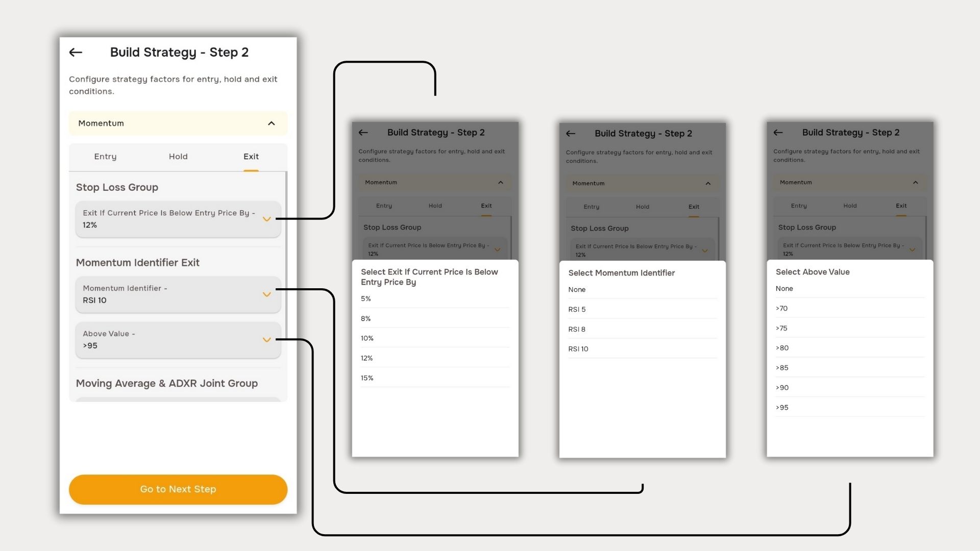Click dimmed 12% dropdown behind Above Value sheet
Image resolution: width=980 pixels, height=551 pixels.
tap(850, 249)
